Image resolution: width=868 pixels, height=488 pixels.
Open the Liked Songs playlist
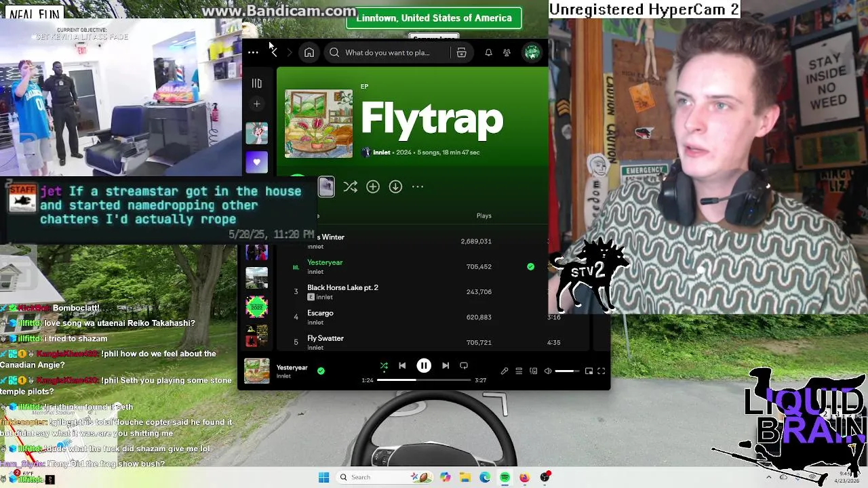pyautogui.click(x=256, y=163)
